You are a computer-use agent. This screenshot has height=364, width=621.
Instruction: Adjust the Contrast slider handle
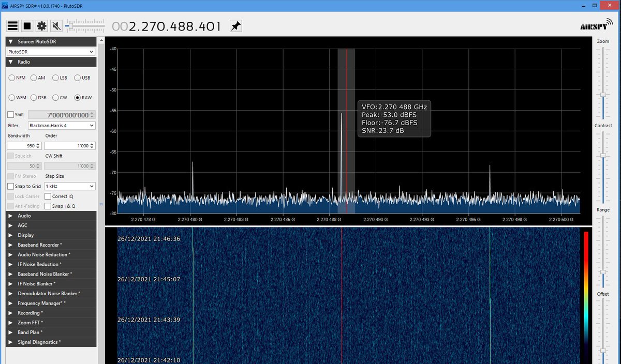tap(603, 155)
